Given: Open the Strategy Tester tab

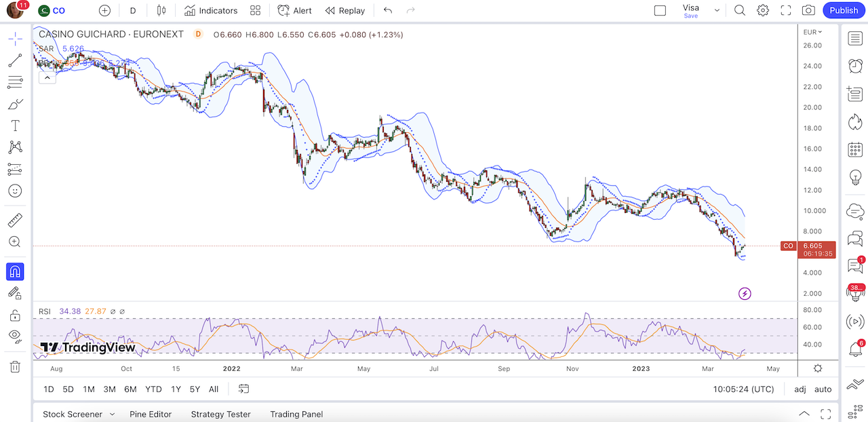Looking at the screenshot, I should click(221, 414).
